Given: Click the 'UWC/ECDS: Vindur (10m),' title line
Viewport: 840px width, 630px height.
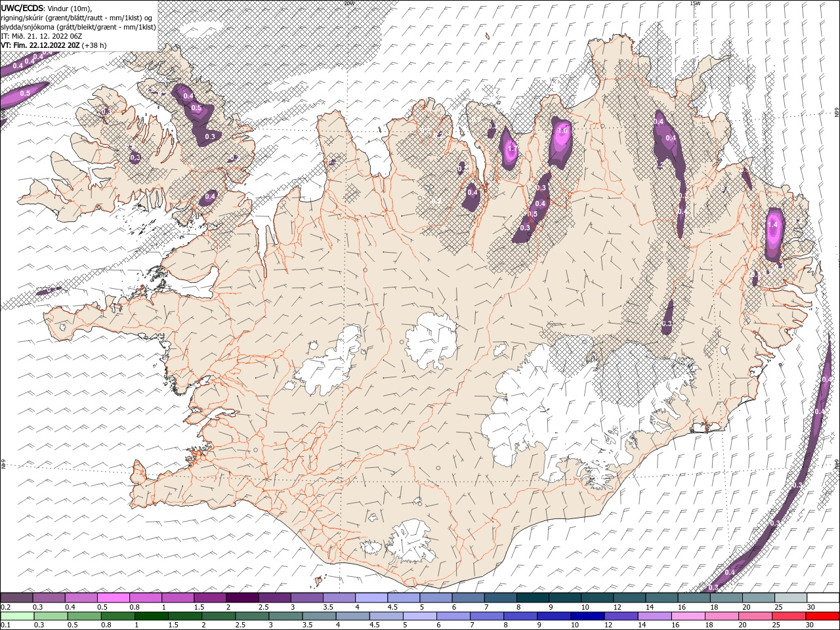Looking at the screenshot, I should [x=46, y=8].
